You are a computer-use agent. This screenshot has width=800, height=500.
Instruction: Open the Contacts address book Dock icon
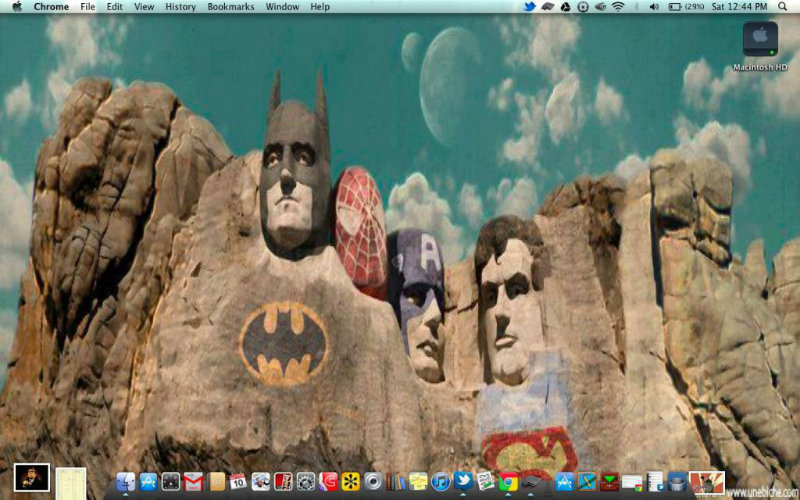point(217,481)
